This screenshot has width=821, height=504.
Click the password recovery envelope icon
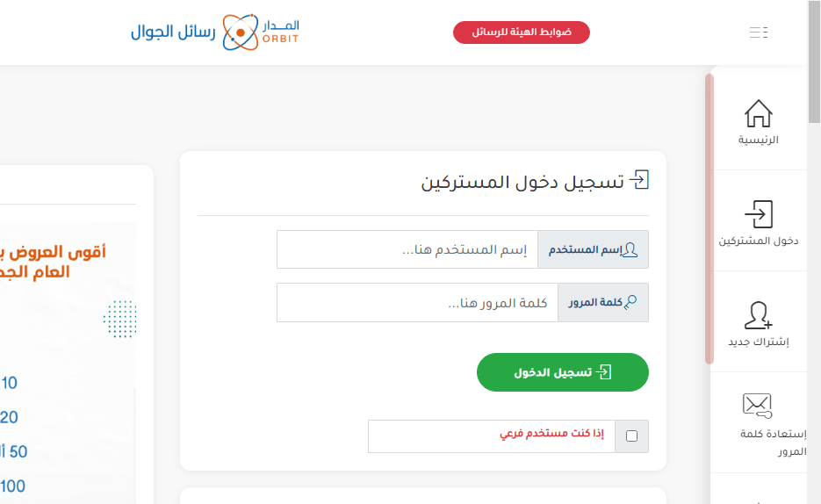pyautogui.click(x=757, y=405)
